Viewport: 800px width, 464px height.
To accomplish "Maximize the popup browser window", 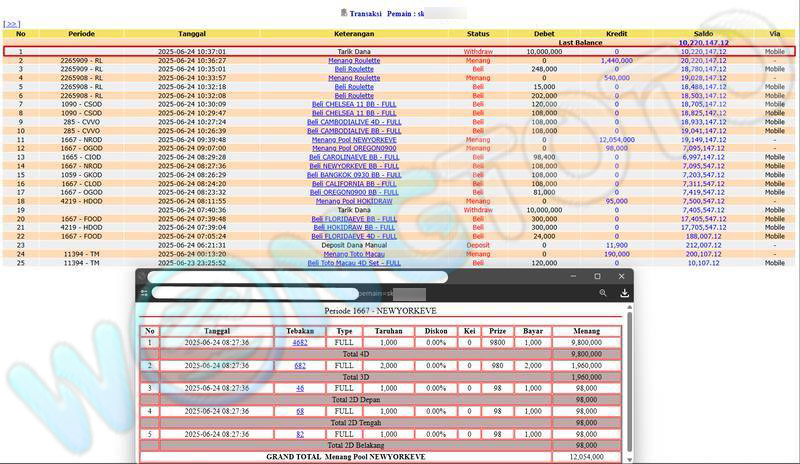I will click(598, 276).
